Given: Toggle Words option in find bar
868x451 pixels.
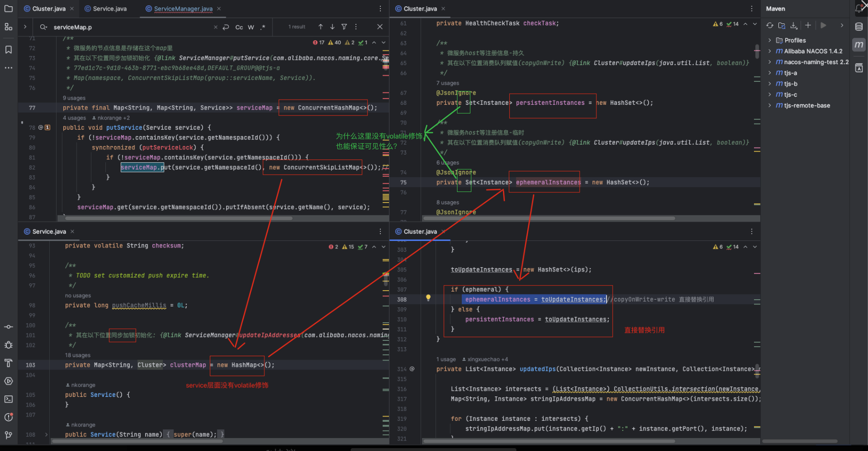Looking at the screenshot, I should 251,27.
